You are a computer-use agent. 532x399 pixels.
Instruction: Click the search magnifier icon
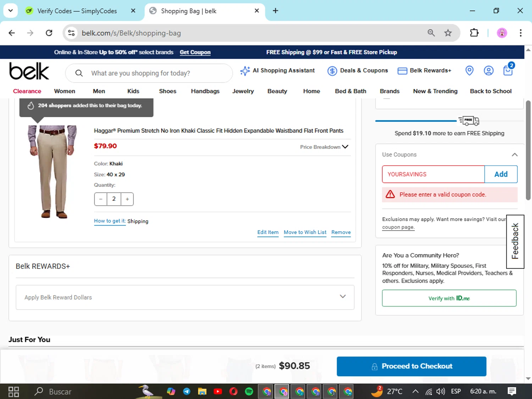tap(79, 73)
